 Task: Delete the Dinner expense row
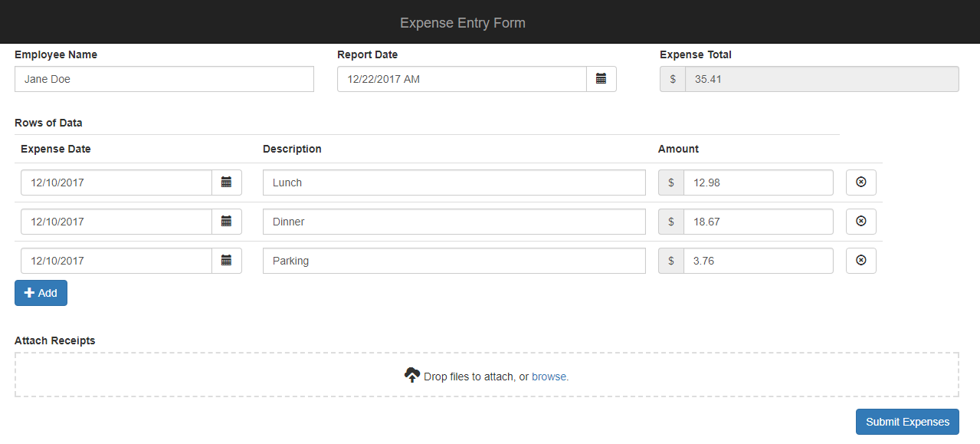(x=860, y=222)
